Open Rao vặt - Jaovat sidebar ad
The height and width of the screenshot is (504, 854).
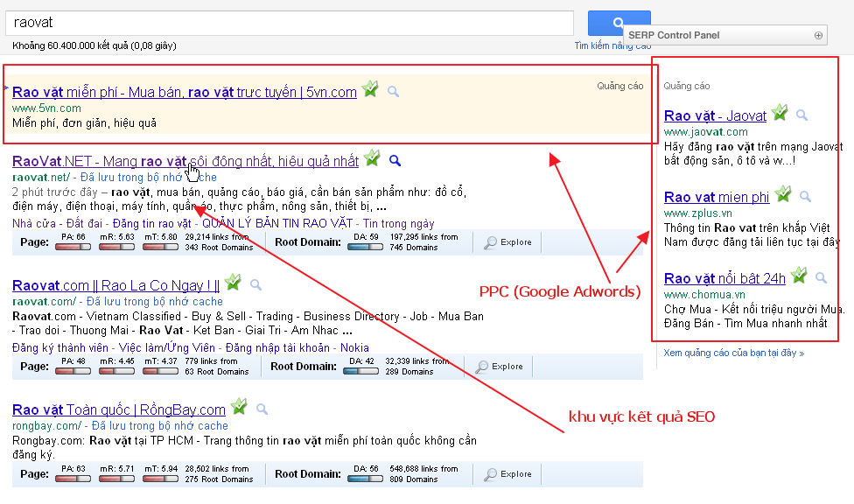(715, 116)
